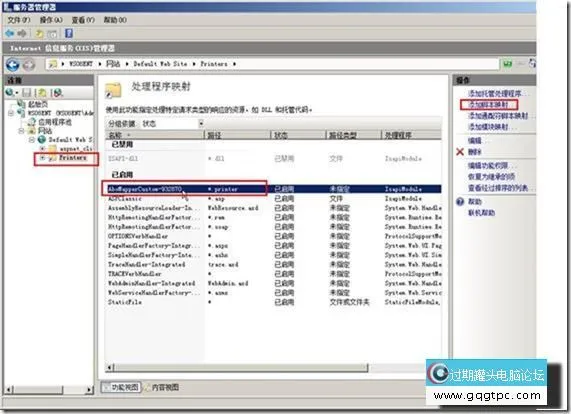571x414 pixels.
Task: Click the breadcrumb arrow after Default Web Site
Action: (x=194, y=64)
